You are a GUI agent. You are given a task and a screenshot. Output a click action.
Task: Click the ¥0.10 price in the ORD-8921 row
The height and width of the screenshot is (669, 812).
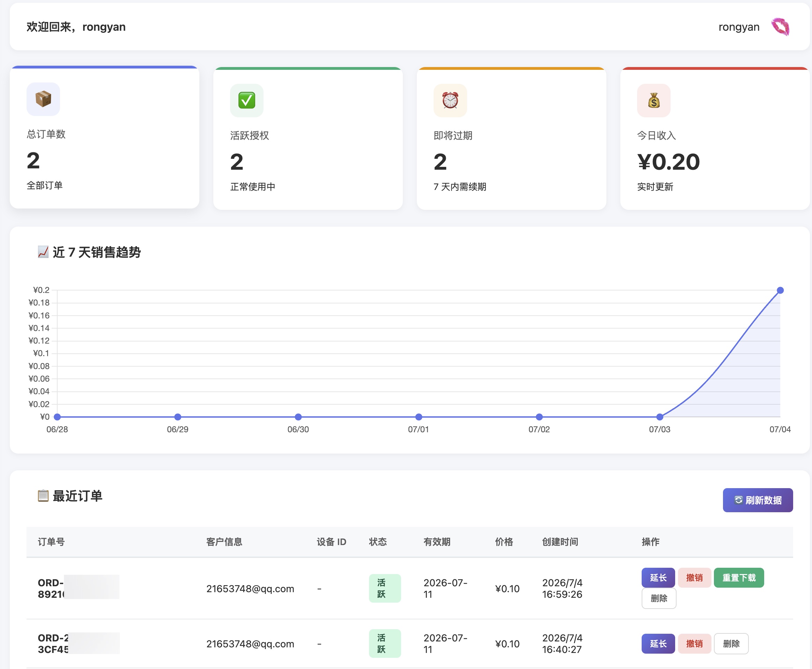click(x=507, y=588)
